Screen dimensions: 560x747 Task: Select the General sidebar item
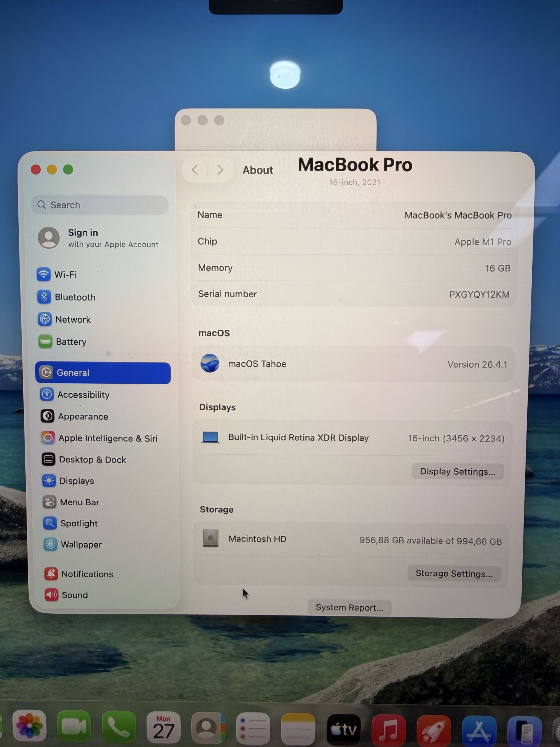103,373
